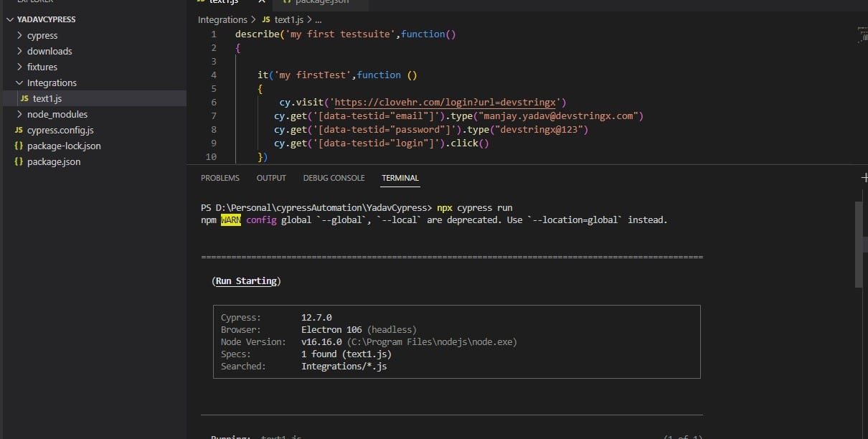
Task: Click the 'v16.16.0' node version value
Action: [x=321, y=341]
